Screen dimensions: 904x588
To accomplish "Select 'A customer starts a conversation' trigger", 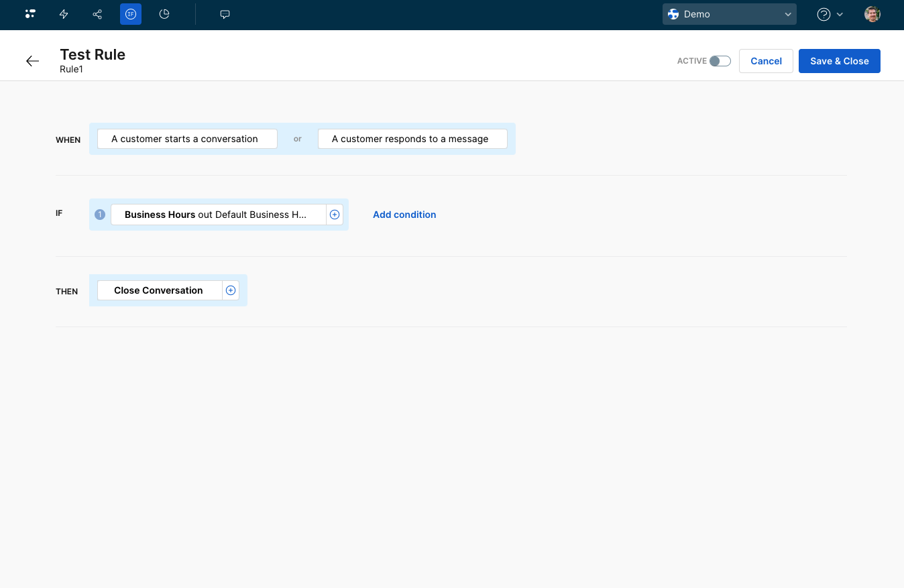I will (x=187, y=139).
